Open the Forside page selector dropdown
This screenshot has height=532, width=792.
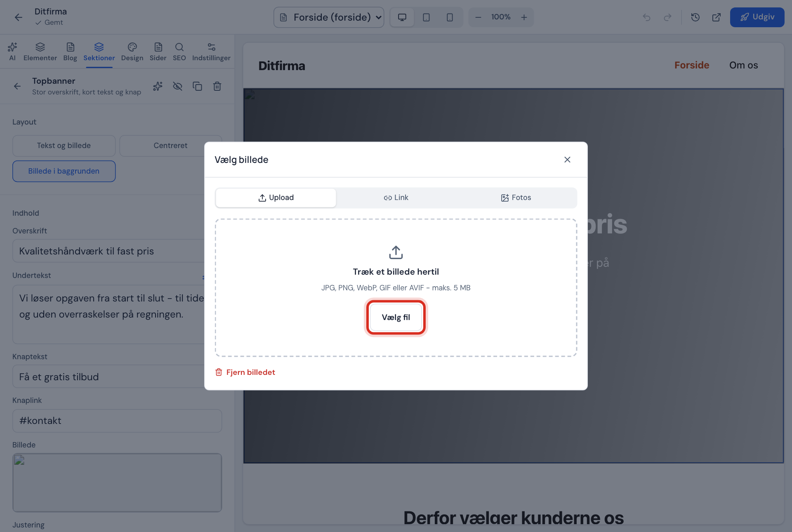tap(329, 17)
